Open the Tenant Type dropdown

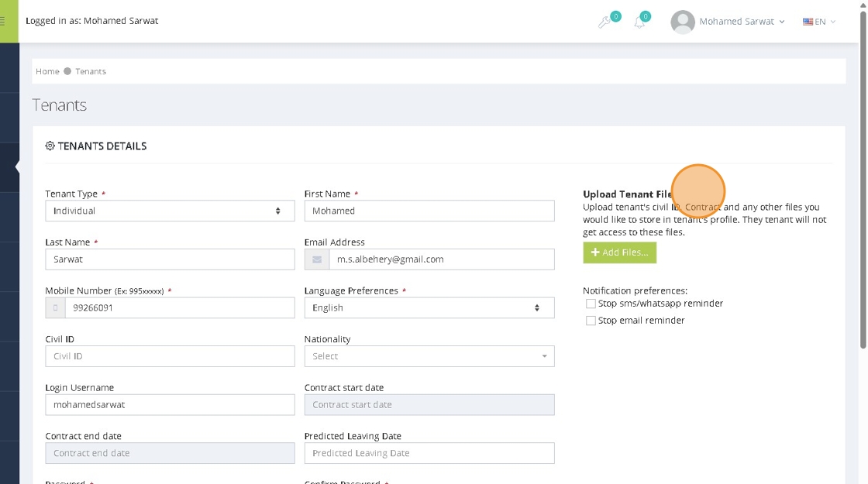170,211
